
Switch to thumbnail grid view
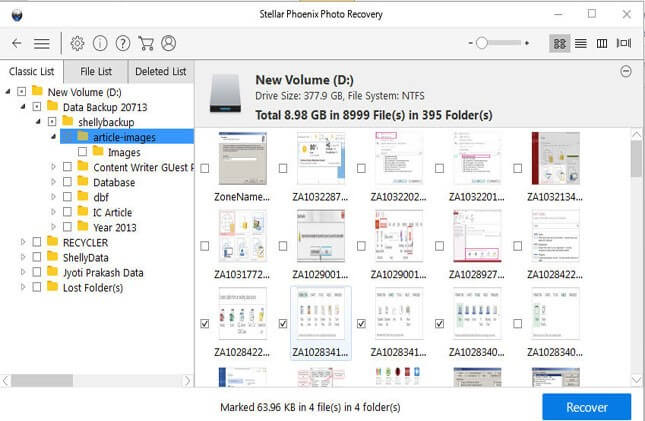pyautogui.click(x=559, y=43)
